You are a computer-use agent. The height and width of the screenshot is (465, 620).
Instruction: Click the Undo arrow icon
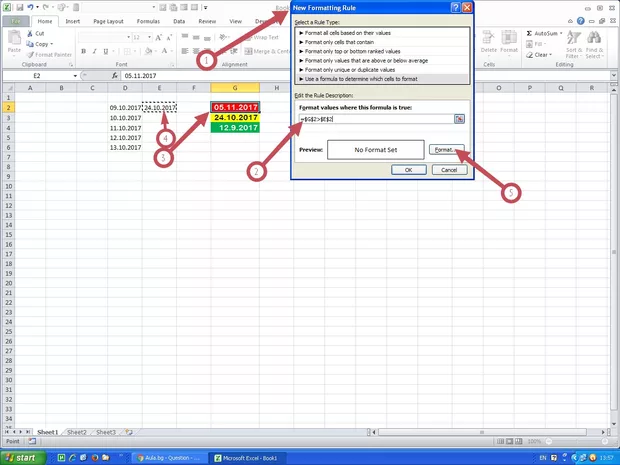click(30, 7)
